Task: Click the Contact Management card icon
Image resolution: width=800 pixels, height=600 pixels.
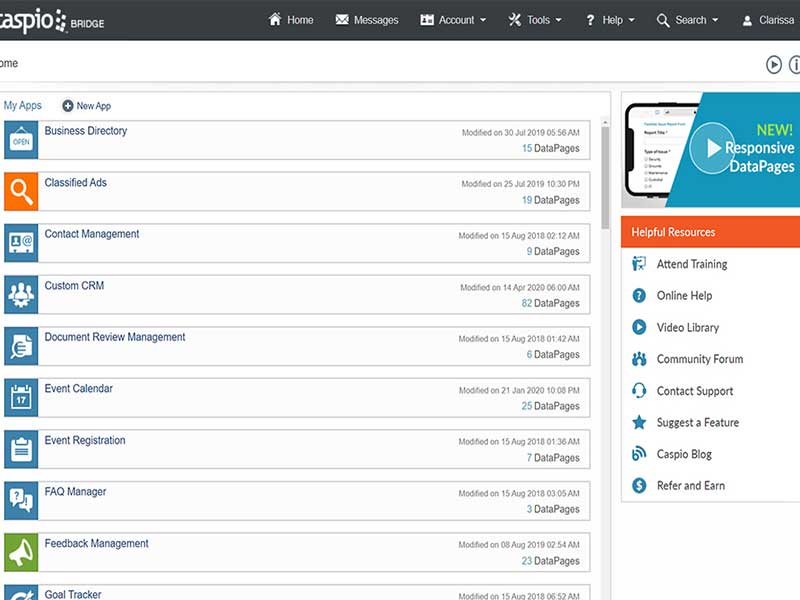Action: click(21, 243)
